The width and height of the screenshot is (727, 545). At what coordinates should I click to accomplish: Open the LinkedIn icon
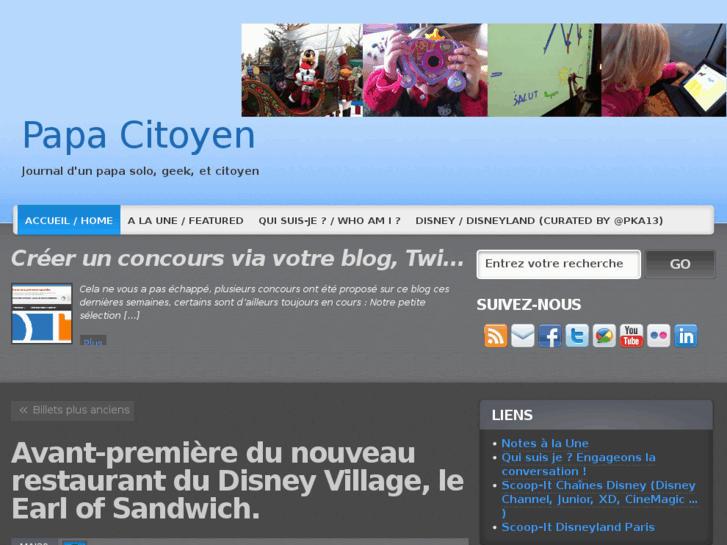[686, 336]
